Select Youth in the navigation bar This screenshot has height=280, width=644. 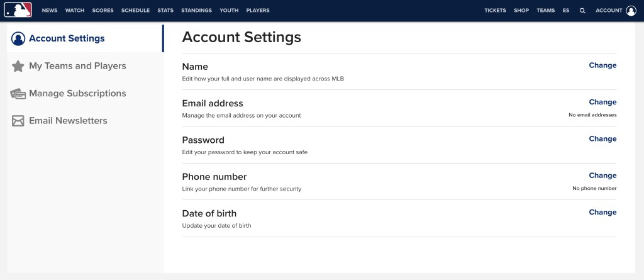point(229,11)
